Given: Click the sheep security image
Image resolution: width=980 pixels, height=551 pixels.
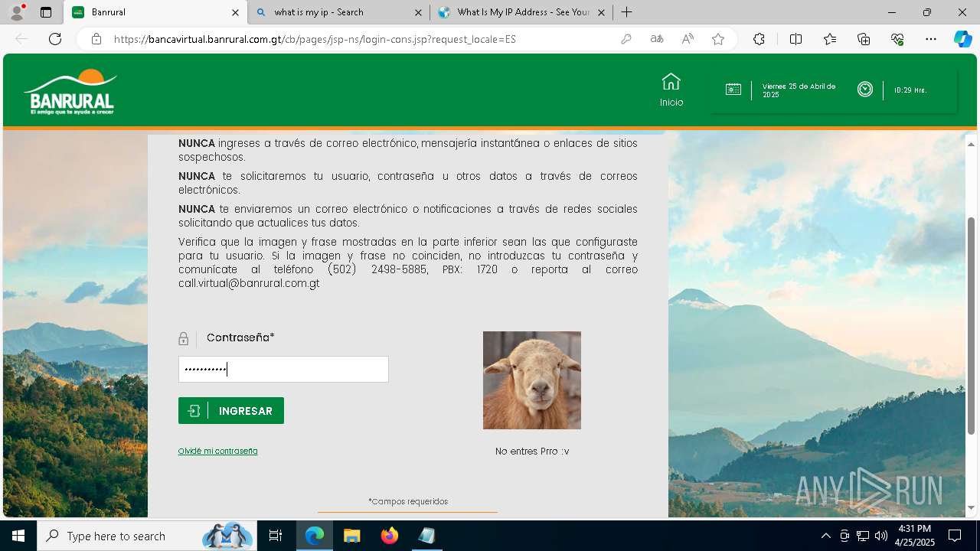Looking at the screenshot, I should click(x=532, y=380).
